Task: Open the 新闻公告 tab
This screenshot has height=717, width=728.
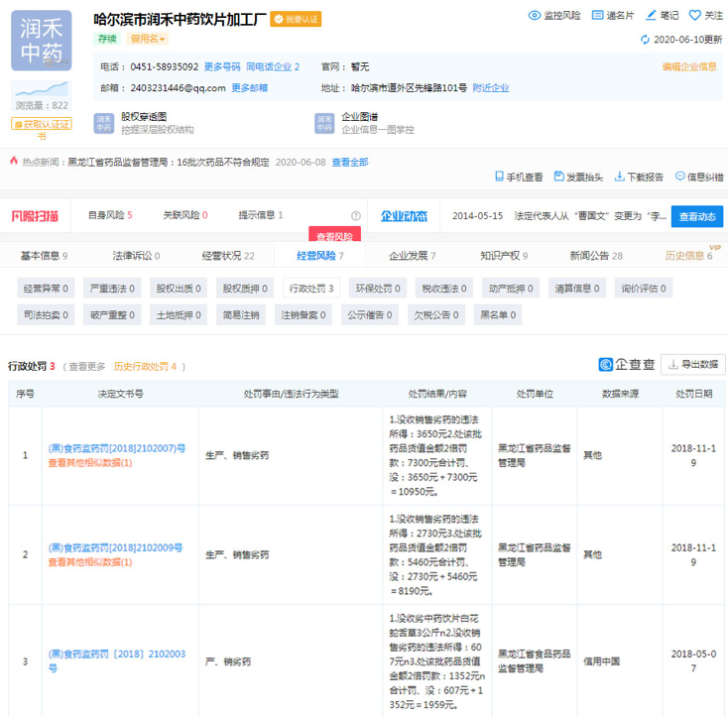Action: point(596,255)
